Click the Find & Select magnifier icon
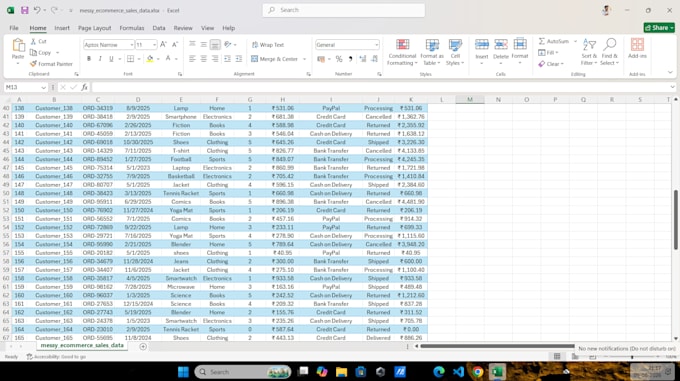The height and width of the screenshot is (381, 680). pos(610,44)
